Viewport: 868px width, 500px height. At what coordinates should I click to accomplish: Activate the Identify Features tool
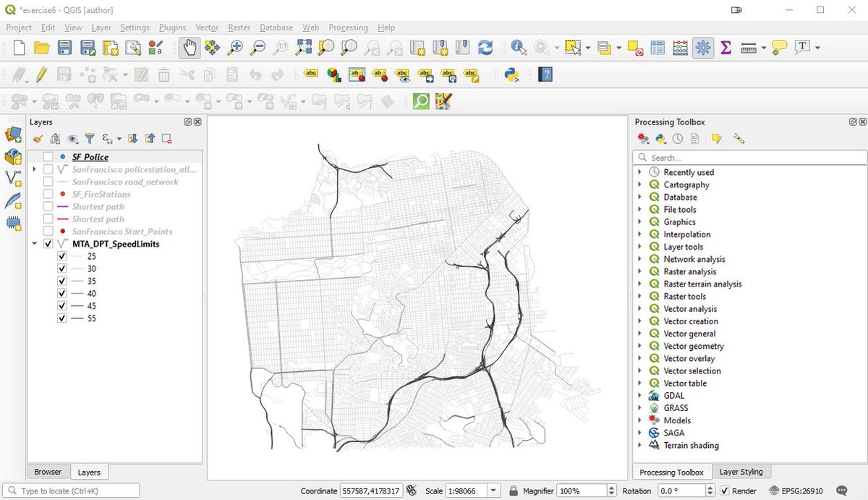tap(519, 48)
